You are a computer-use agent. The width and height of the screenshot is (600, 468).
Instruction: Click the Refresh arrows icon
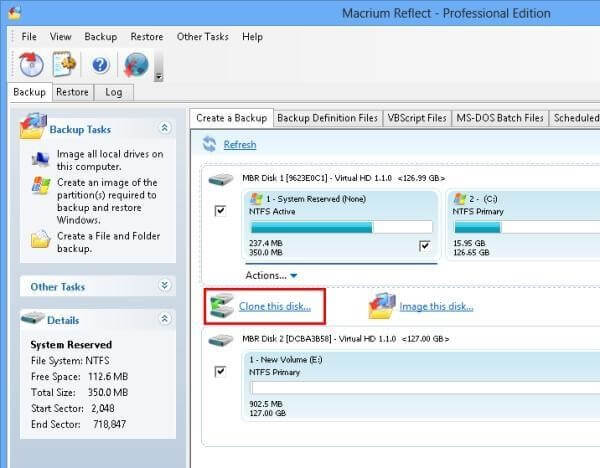[209, 144]
